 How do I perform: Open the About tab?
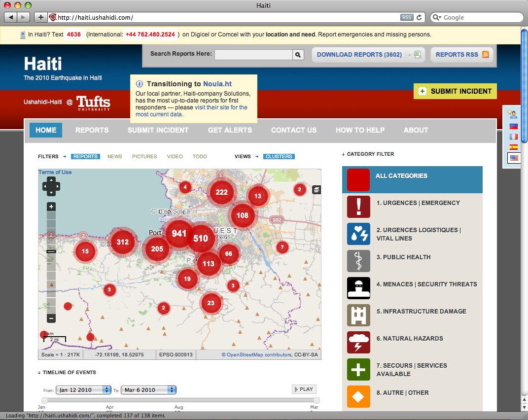tap(416, 130)
